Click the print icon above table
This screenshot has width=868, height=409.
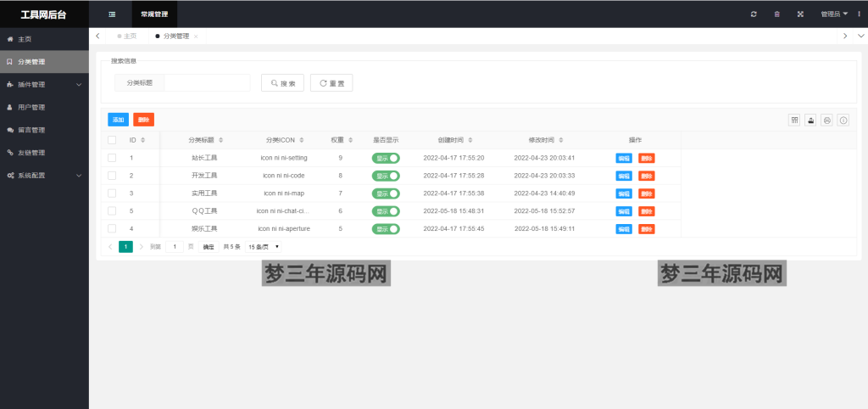(827, 120)
